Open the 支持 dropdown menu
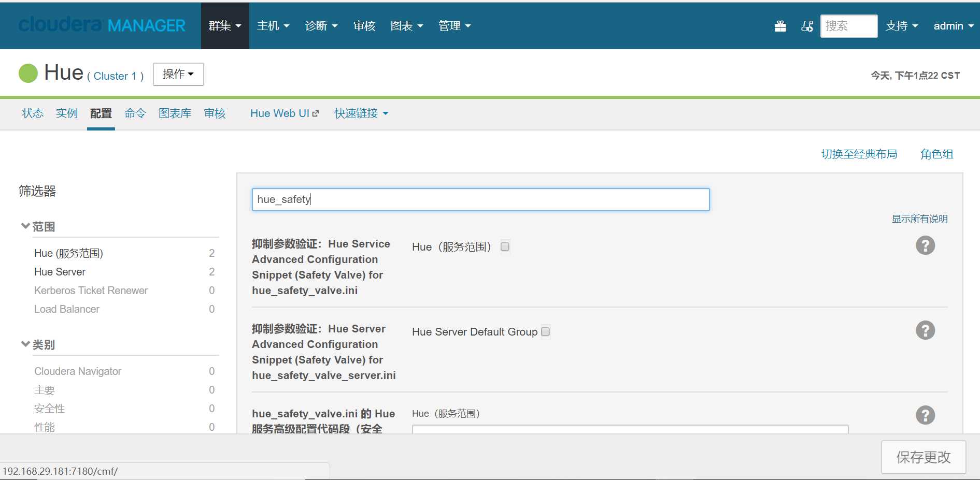Image resolution: width=980 pixels, height=480 pixels. (902, 26)
